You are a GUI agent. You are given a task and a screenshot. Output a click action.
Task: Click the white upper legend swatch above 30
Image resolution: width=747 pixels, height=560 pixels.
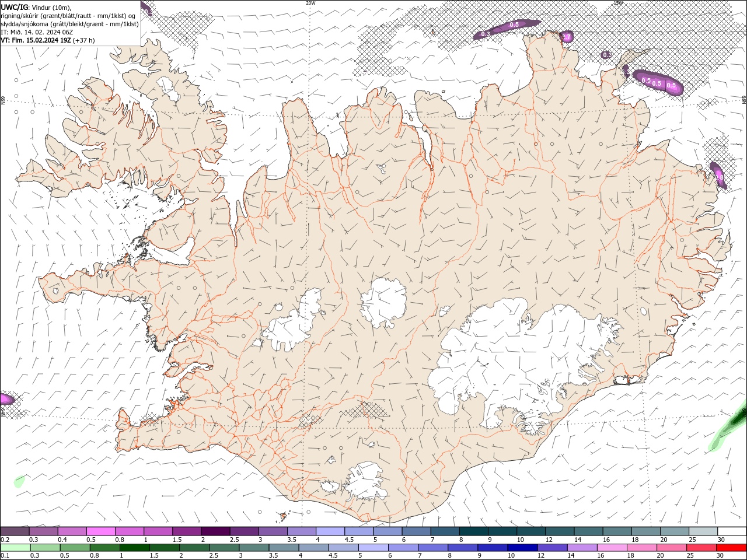click(732, 531)
